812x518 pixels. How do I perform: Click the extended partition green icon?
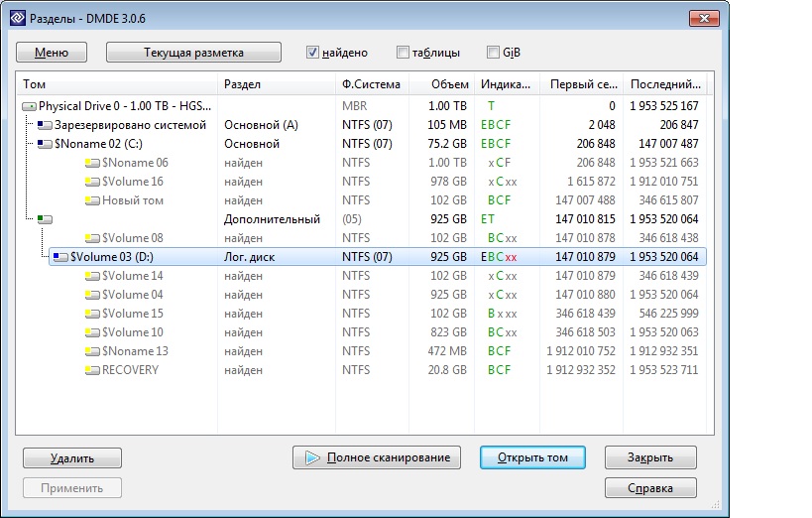[45, 219]
